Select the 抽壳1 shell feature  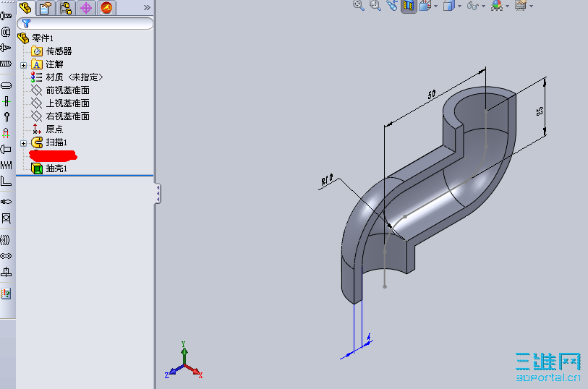(x=49, y=168)
